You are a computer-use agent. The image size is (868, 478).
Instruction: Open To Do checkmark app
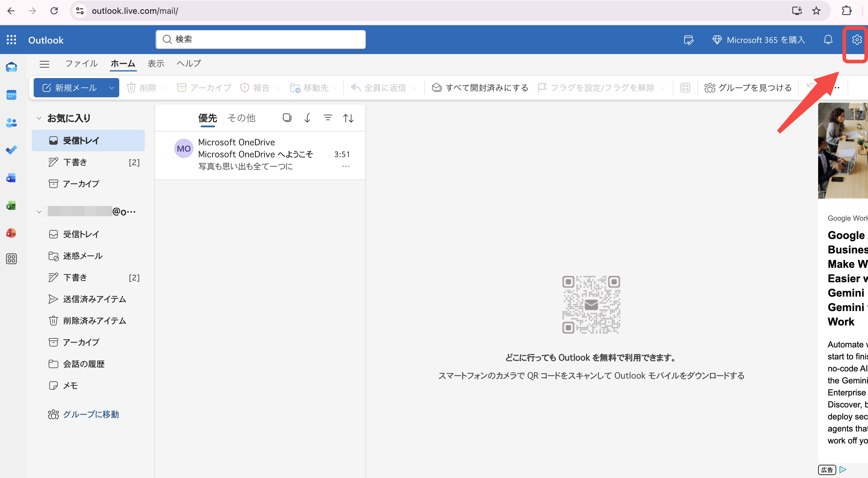11,150
